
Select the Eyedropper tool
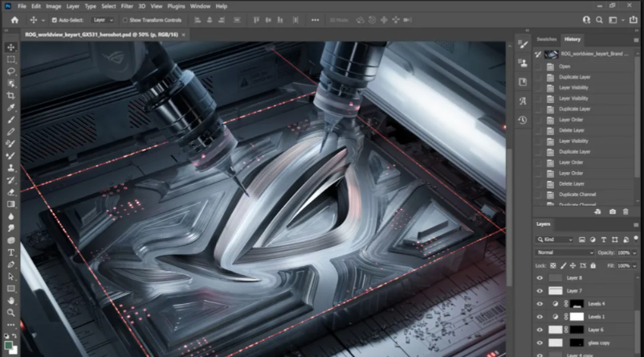10,108
